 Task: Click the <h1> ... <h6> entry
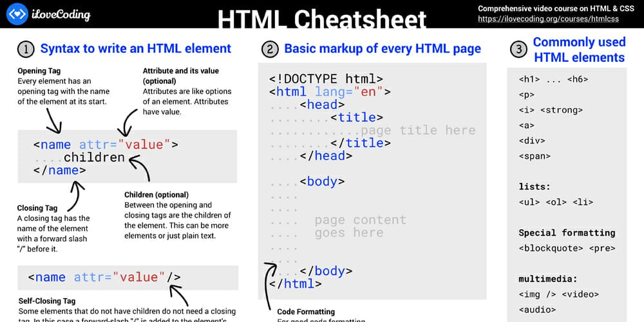tap(553, 79)
